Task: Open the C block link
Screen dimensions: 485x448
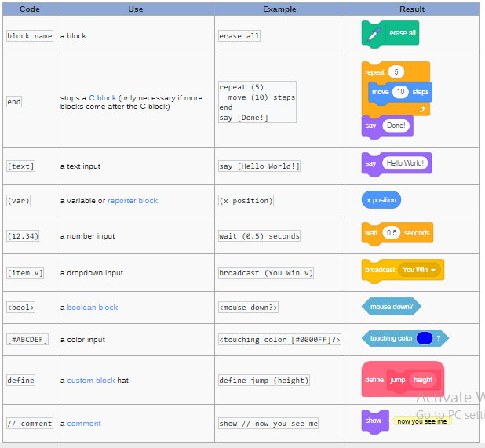Action: [x=103, y=98]
